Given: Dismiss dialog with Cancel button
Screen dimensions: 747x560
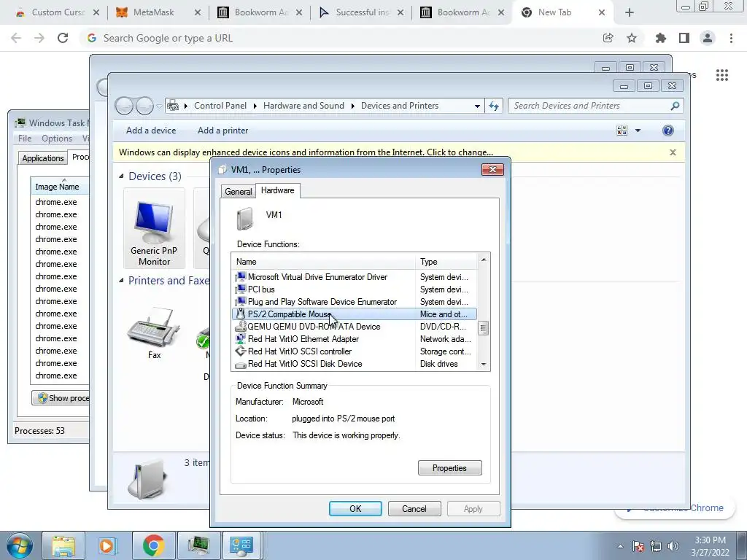Looking at the screenshot, I should click(414, 508).
